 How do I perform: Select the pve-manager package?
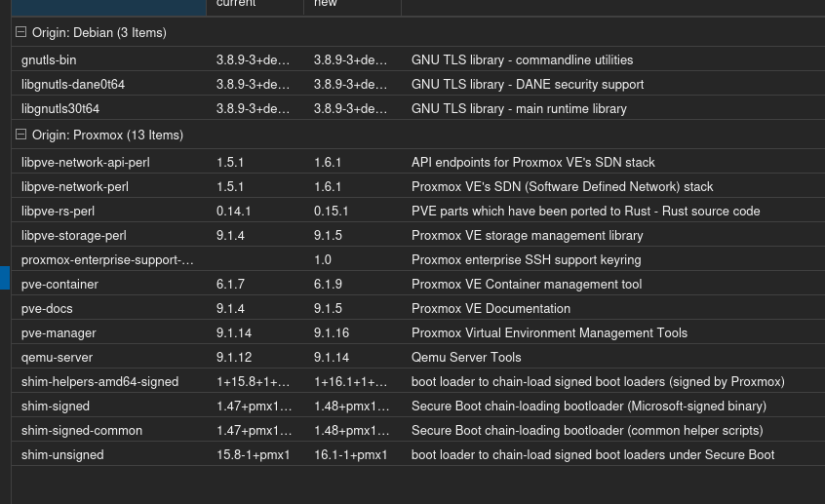(418, 333)
